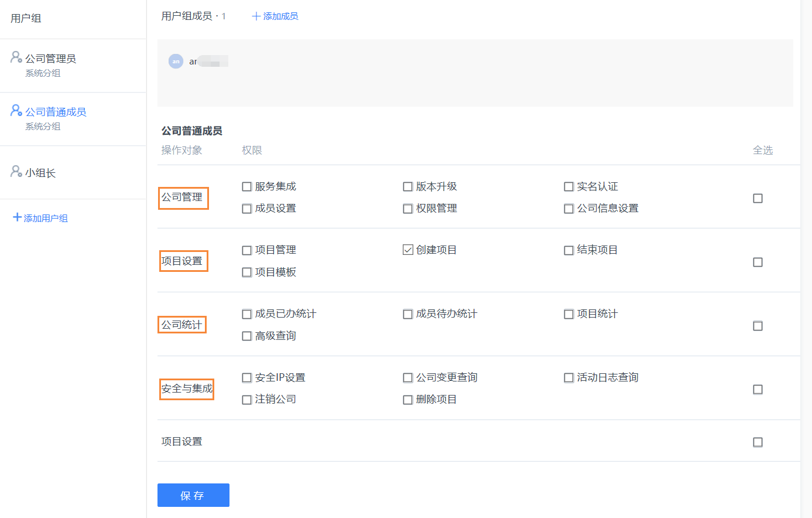812x518 pixels.
Task: Enable the 安全IP设置 permission
Action: click(x=247, y=378)
